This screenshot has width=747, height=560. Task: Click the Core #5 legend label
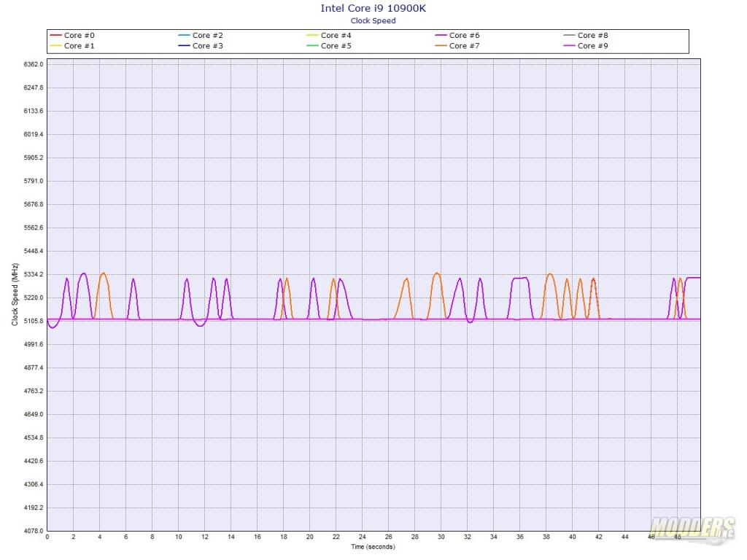(x=336, y=46)
